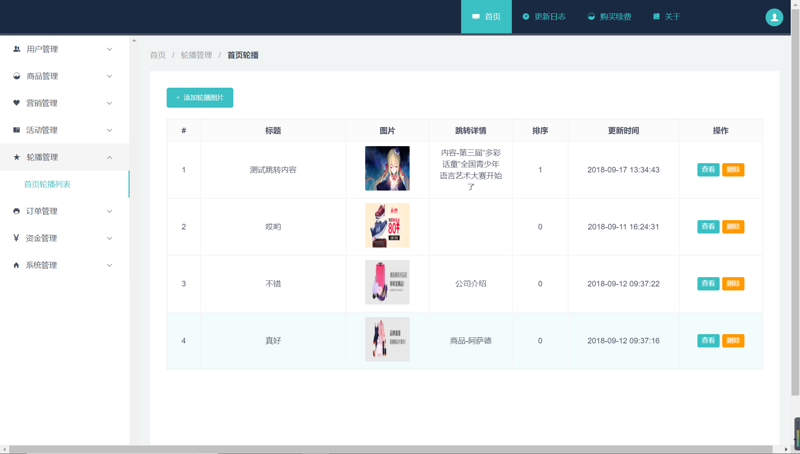Click timestamp 2018-09-17 13:34:43
Screen dimensions: 800x454
(623, 170)
